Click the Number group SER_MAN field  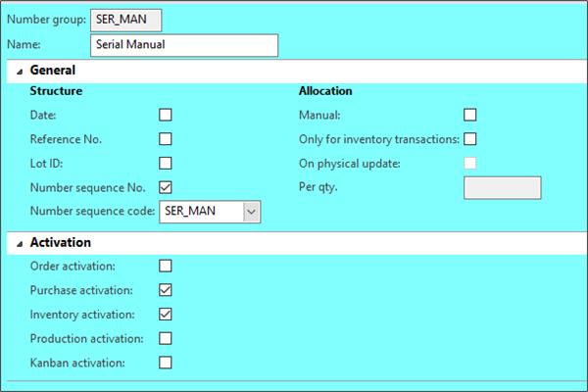[125, 20]
